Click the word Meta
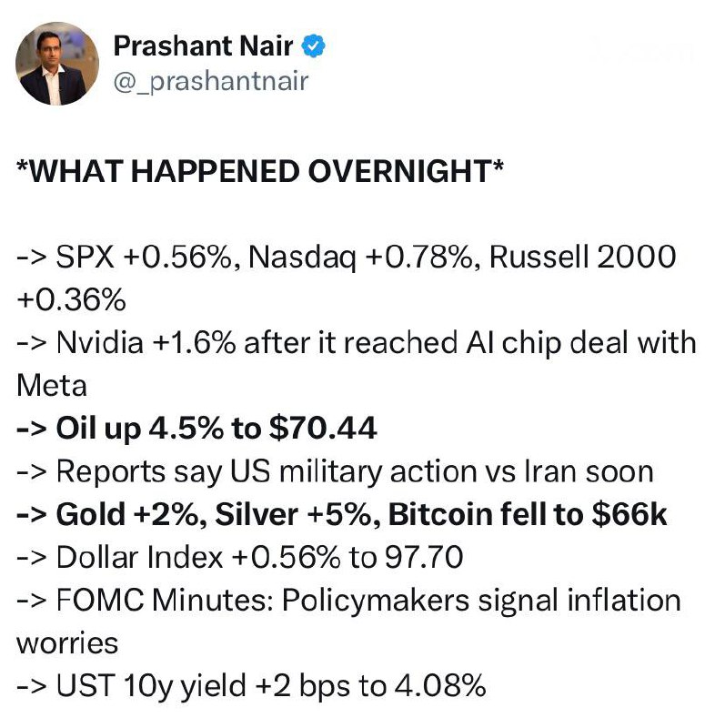The image size is (725, 728). (x=52, y=385)
